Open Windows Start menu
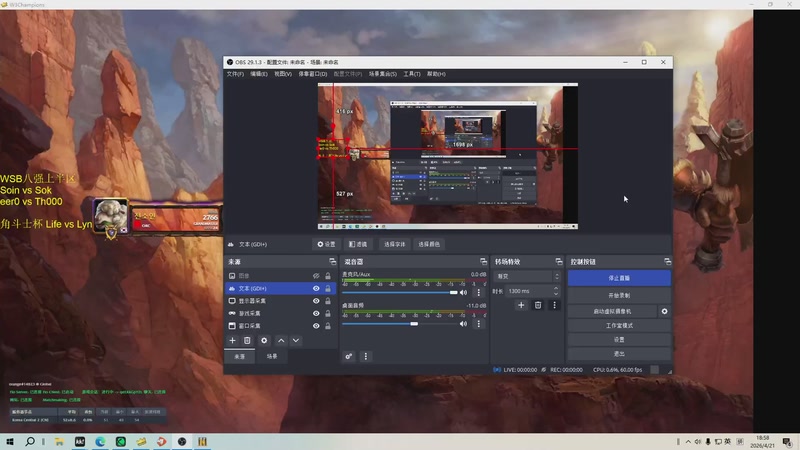This screenshot has width=800, height=450. 10,441
